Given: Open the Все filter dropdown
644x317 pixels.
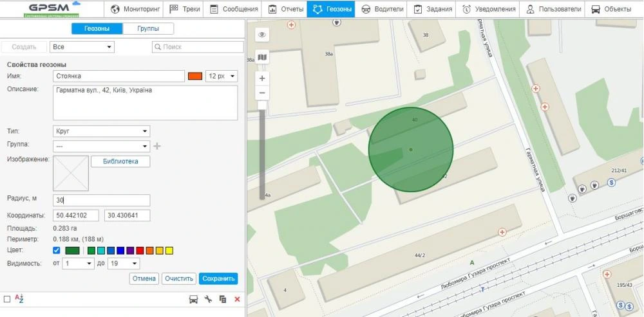Looking at the screenshot, I should tap(82, 47).
